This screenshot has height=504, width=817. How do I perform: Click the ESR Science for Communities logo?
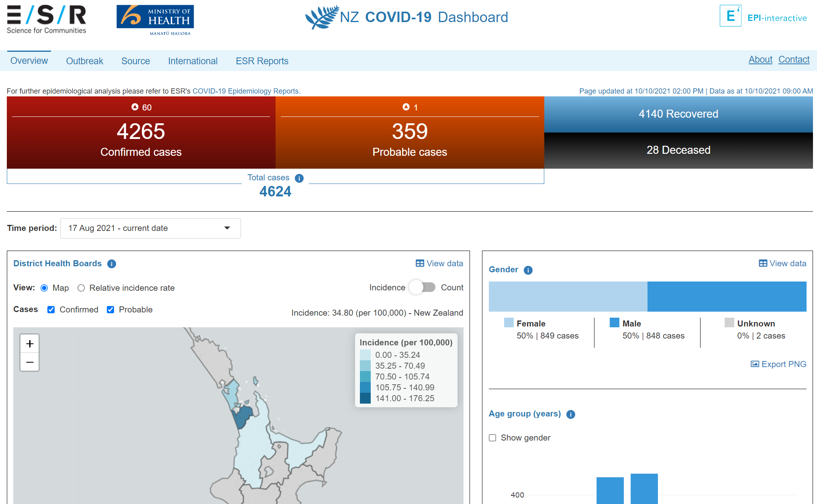(x=46, y=19)
